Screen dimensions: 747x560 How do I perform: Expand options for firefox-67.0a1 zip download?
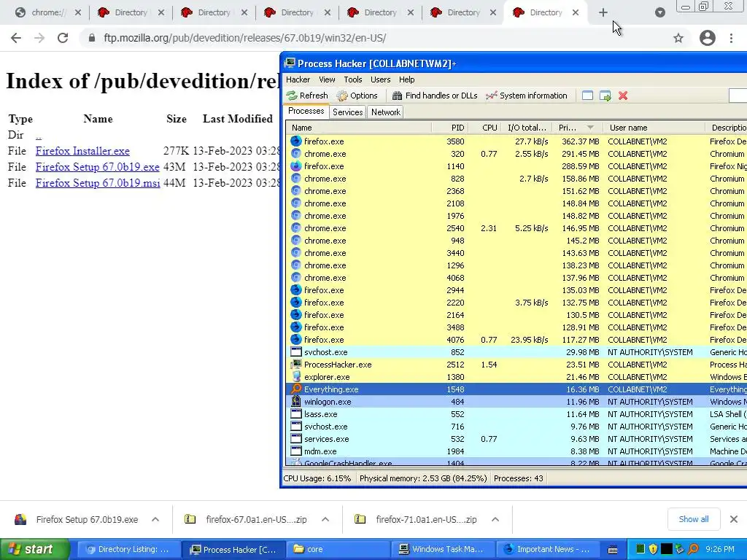coord(325,519)
